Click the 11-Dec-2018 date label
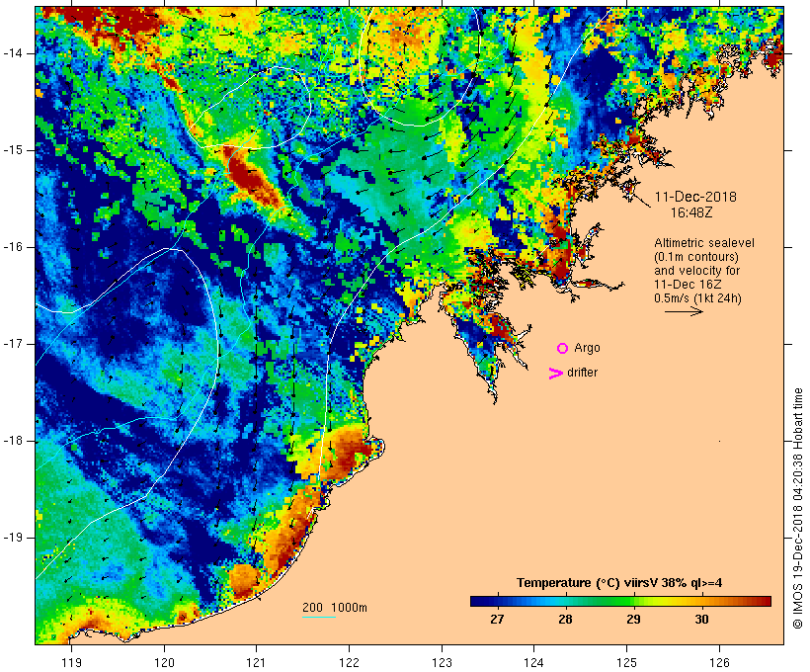Viewport: 810px width, 672px height. (695, 197)
